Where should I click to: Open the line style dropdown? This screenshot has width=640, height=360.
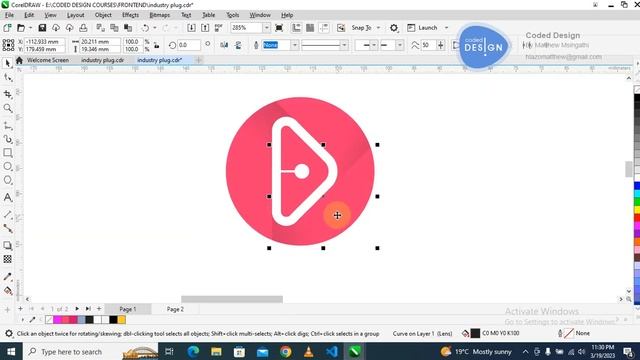(x=344, y=45)
